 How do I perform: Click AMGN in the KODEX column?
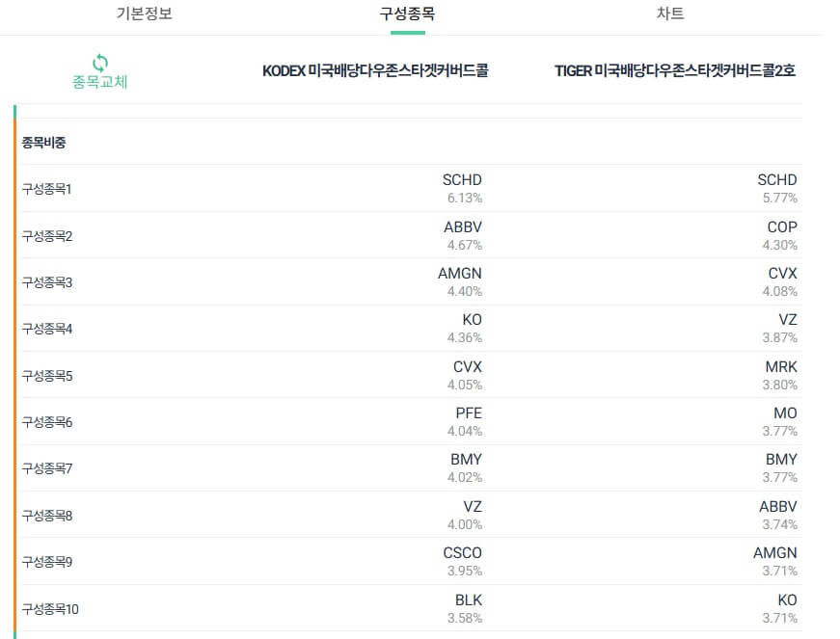pos(460,274)
